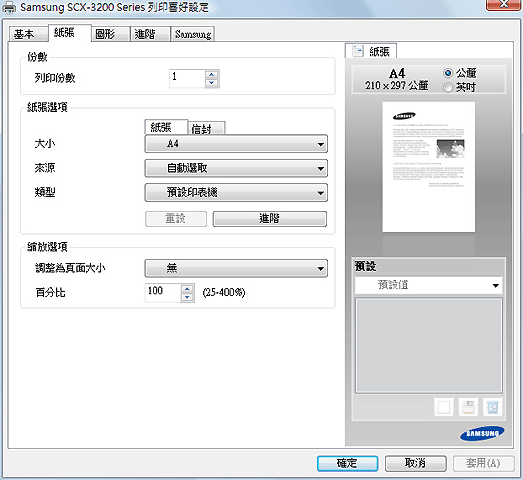The width and height of the screenshot is (523, 480).
Task: Select the 公釐 millimeter radio button
Action: (448, 73)
